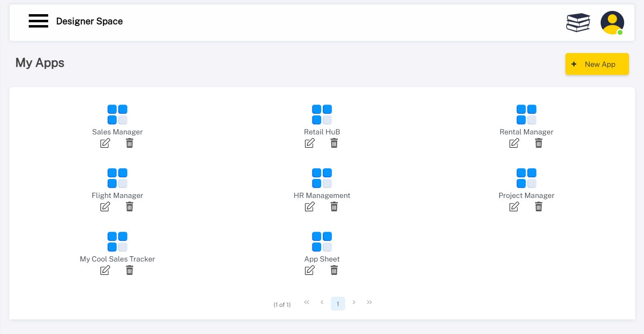Delete the Retail HuB app
The width and height of the screenshot is (644, 334).
point(334,143)
